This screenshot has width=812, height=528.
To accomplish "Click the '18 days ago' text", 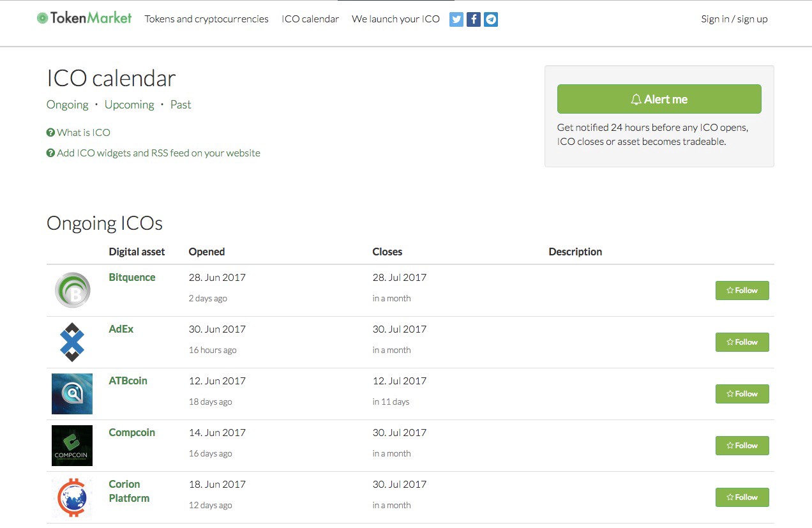I will 211,402.
